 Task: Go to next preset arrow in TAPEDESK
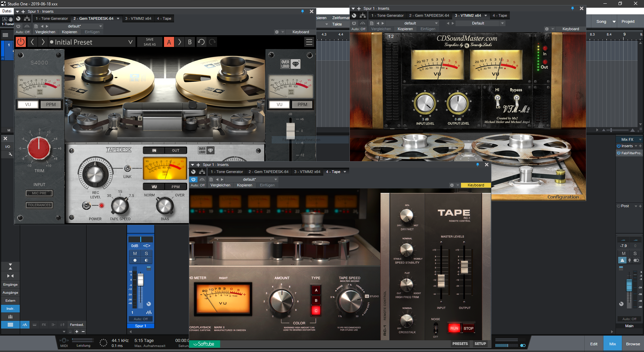click(43, 42)
